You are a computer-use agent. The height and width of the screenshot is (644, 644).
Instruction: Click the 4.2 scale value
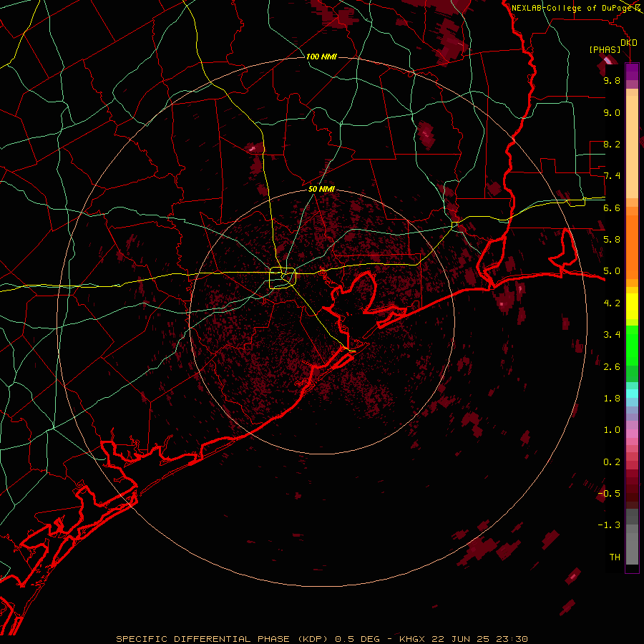(x=612, y=303)
